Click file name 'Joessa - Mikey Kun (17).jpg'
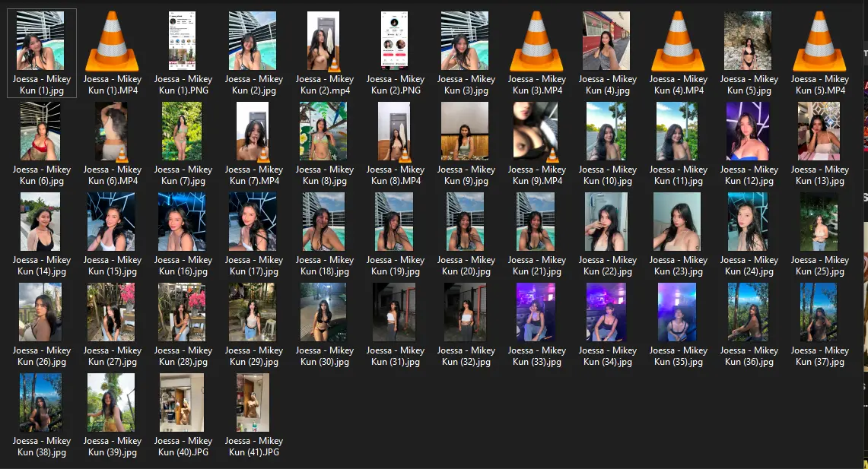Screen dimensions: 868x469 click(x=254, y=265)
